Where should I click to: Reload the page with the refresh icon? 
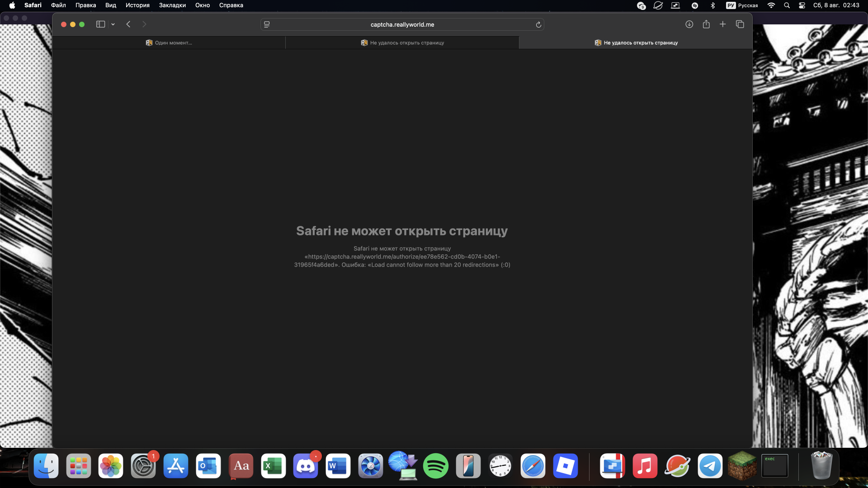[x=538, y=24]
